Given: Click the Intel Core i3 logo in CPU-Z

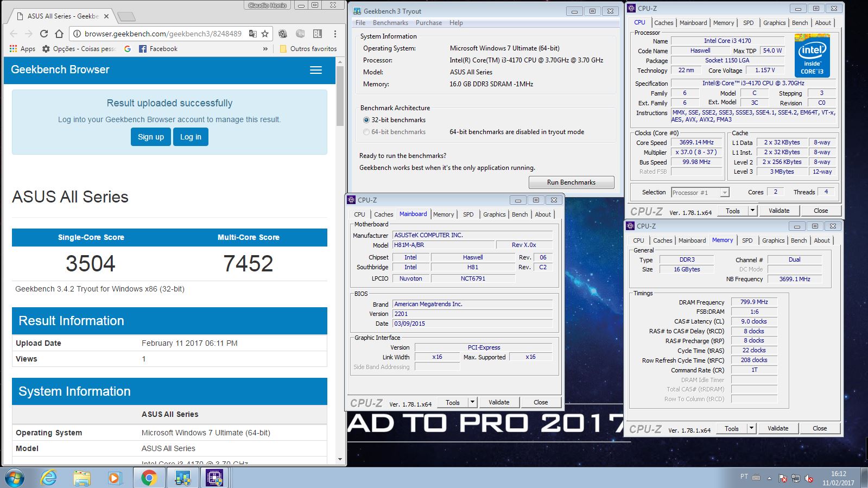Looking at the screenshot, I should point(812,55).
